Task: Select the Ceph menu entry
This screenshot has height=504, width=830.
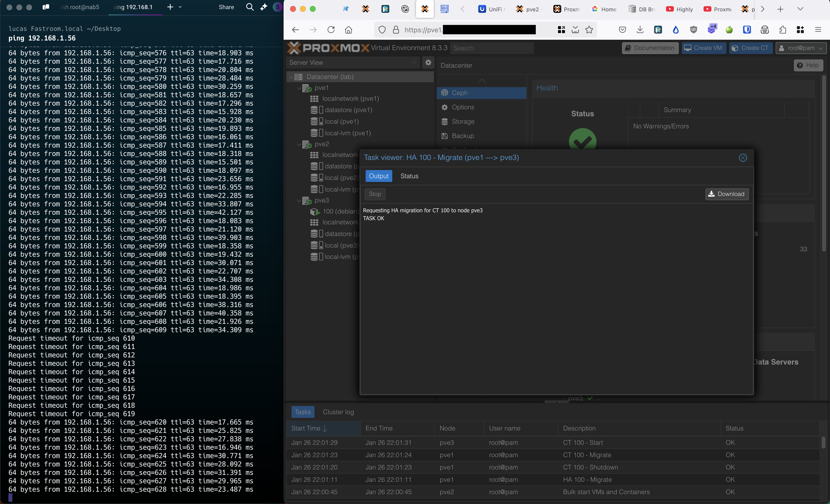Action: coord(481,93)
